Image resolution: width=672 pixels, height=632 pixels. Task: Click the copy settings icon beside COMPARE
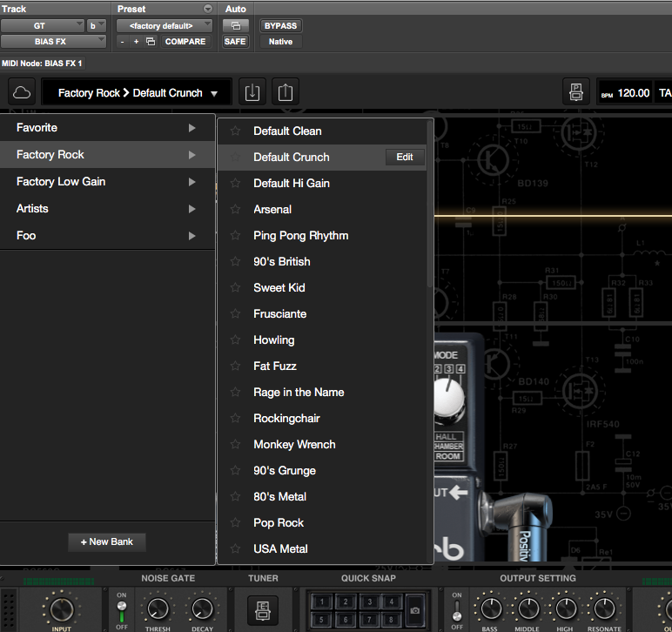click(x=151, y=42)
